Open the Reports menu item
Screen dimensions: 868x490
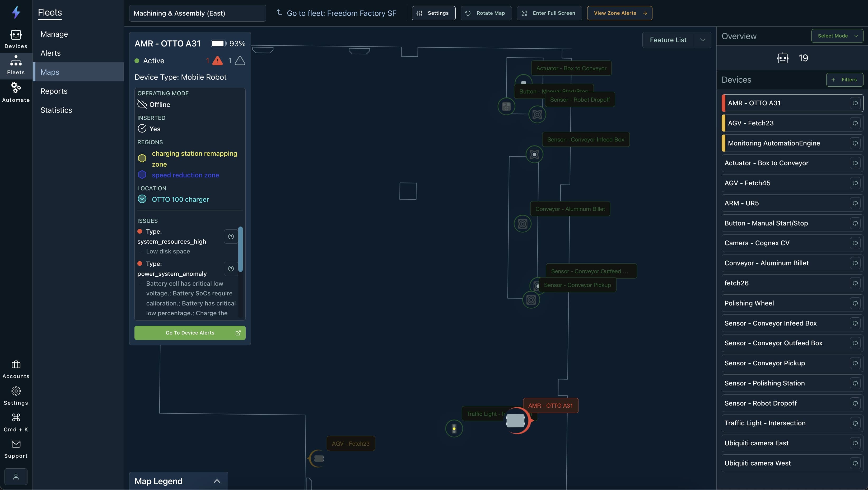coord(54,91)
